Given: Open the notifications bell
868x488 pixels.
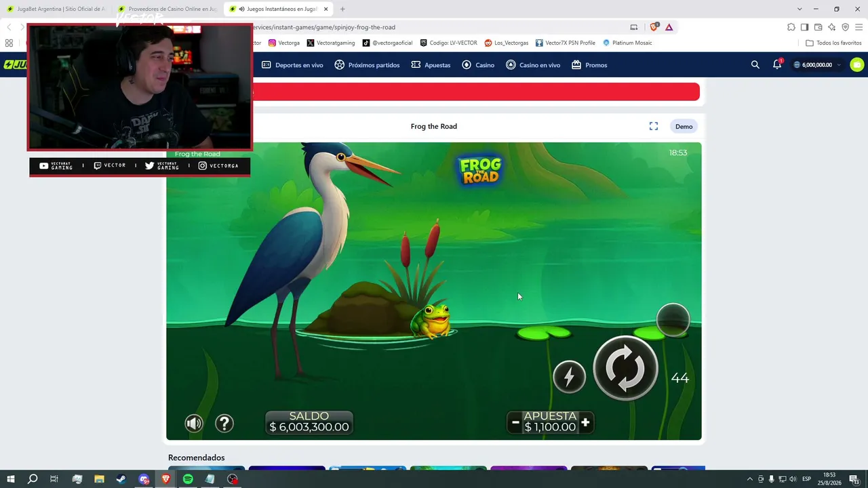Looking at the screenshot, I should (777, 64).
